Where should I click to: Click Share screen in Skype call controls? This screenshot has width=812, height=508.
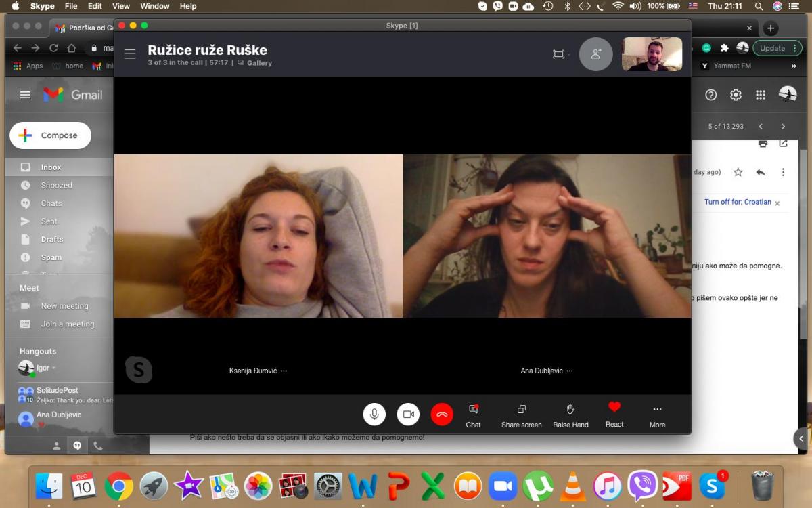[521, 416]
